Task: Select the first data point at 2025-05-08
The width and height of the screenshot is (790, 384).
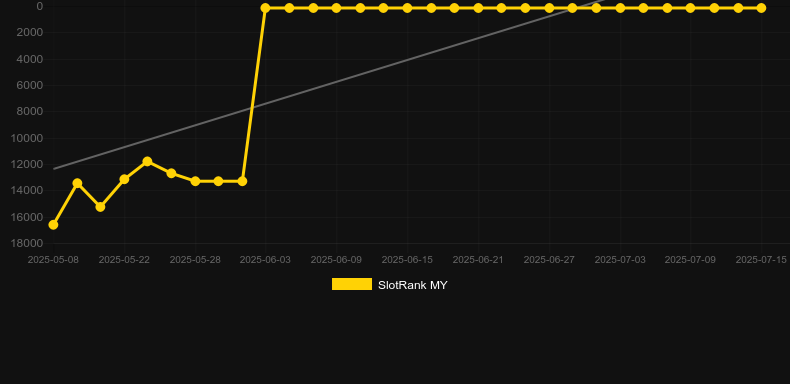Action: (53, 225)
